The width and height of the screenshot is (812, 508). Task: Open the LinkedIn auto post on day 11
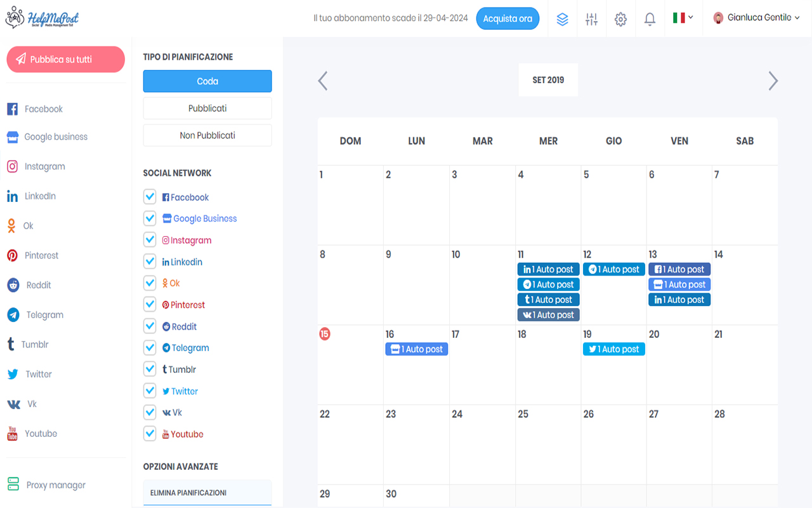549,269
